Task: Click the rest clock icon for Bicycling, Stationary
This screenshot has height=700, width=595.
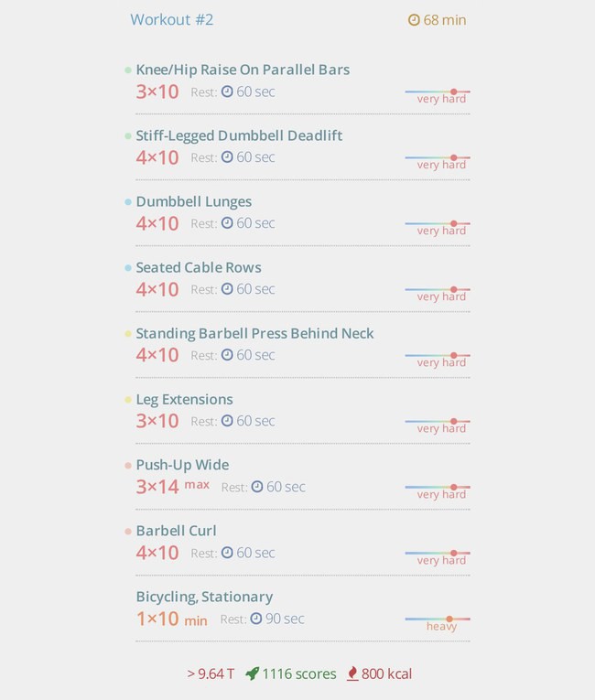Action: pos(256,619)
